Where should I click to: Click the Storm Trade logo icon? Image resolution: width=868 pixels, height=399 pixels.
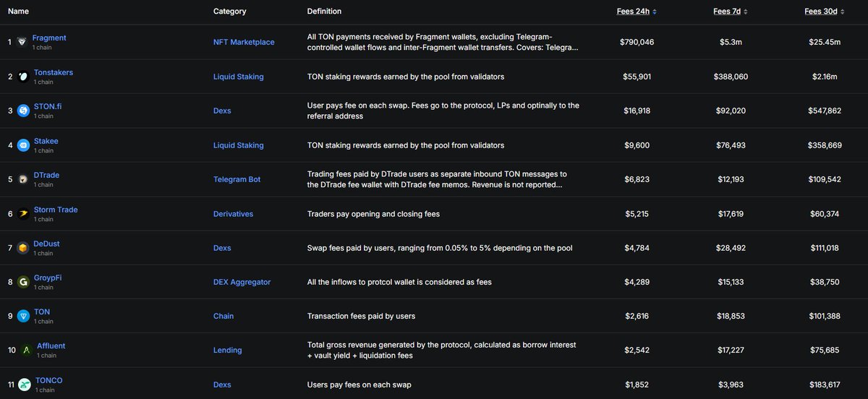(23, 214)
